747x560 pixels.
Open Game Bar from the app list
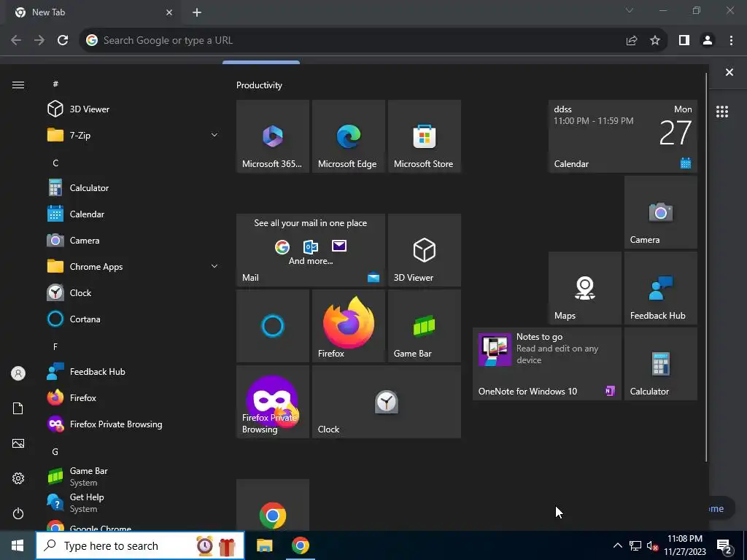[x=133, y=477]
